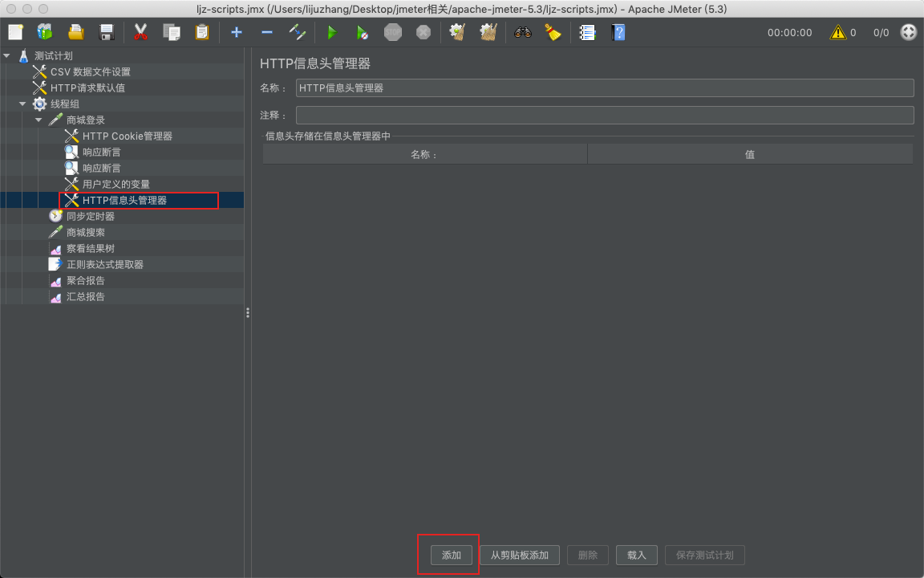This screenshot has width=924, height=578.
Task: Open the Templates icon in toolbar
Action: [x=45, y=32]
